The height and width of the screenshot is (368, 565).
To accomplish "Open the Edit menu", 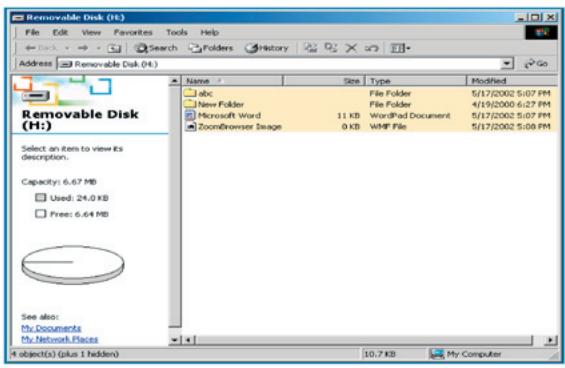I will (60, 32).
